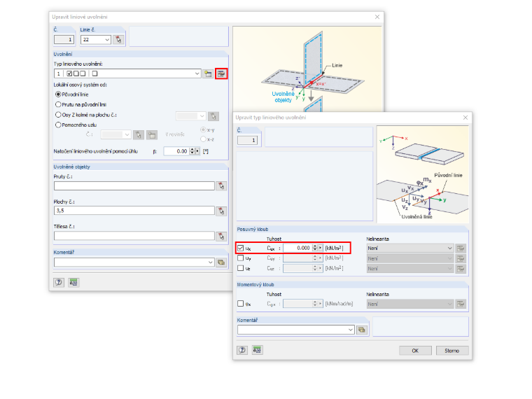Select Původní linie radio option
Screen dimensions: 532x399
click(58, 94)
